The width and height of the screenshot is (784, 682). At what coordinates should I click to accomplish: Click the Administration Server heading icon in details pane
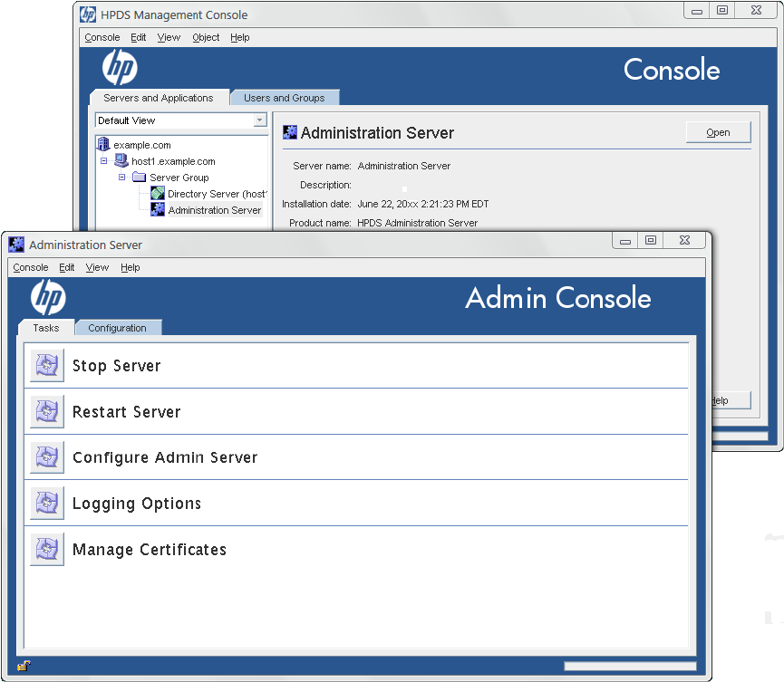(290, 132)
